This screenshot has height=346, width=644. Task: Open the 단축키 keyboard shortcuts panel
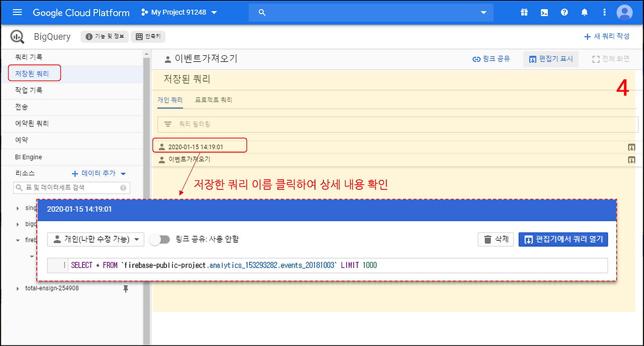(147, 36)
